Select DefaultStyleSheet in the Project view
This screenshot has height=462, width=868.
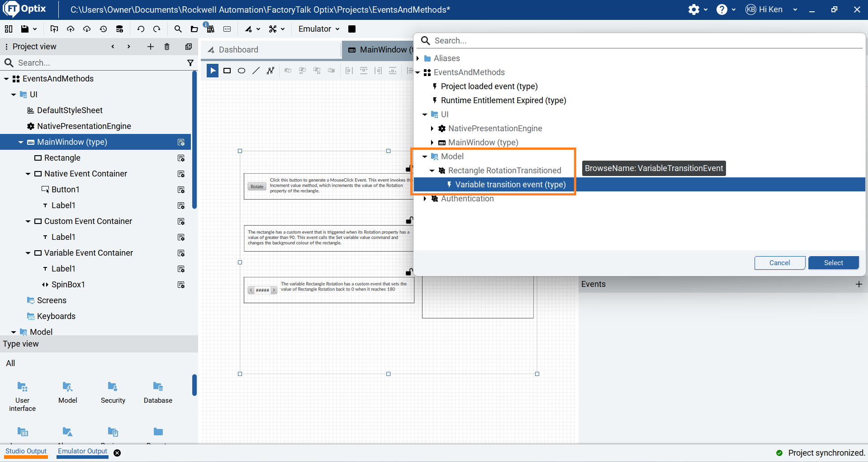[x=70, y=110]
